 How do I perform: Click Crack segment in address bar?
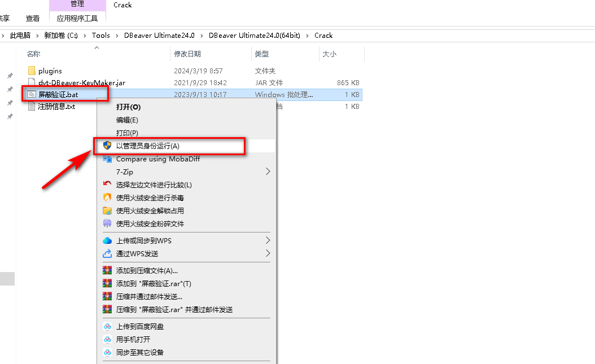click(323, 35)
